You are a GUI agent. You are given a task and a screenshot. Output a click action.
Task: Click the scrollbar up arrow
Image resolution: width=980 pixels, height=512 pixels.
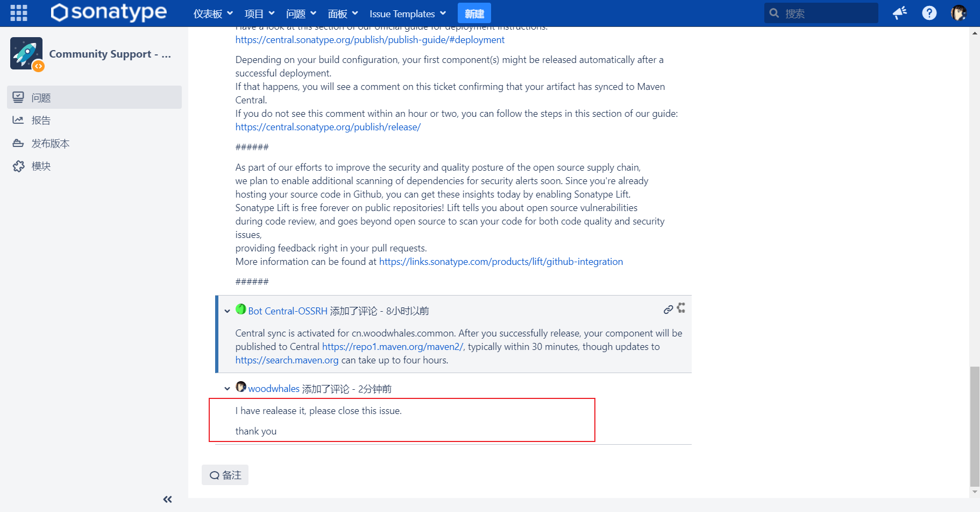[975, 33]
